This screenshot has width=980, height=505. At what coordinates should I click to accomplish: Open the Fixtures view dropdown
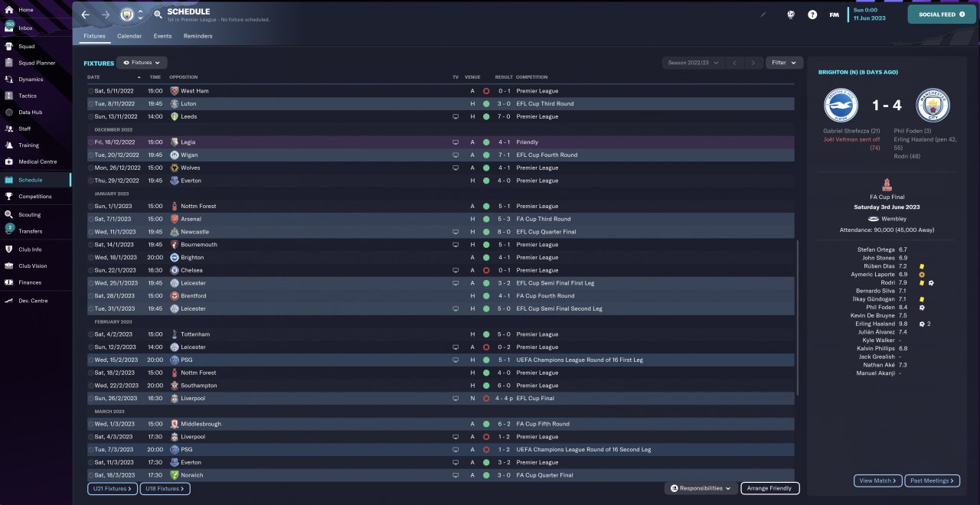[142, 63]
